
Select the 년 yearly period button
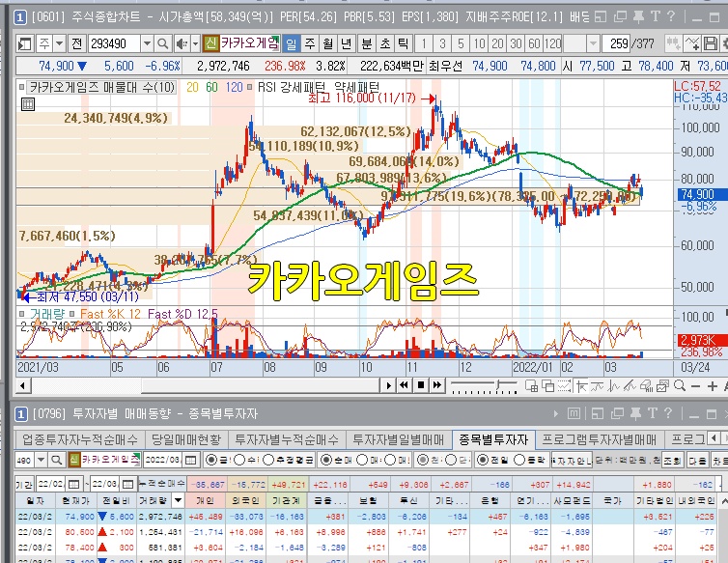click(x=347, y=44)
